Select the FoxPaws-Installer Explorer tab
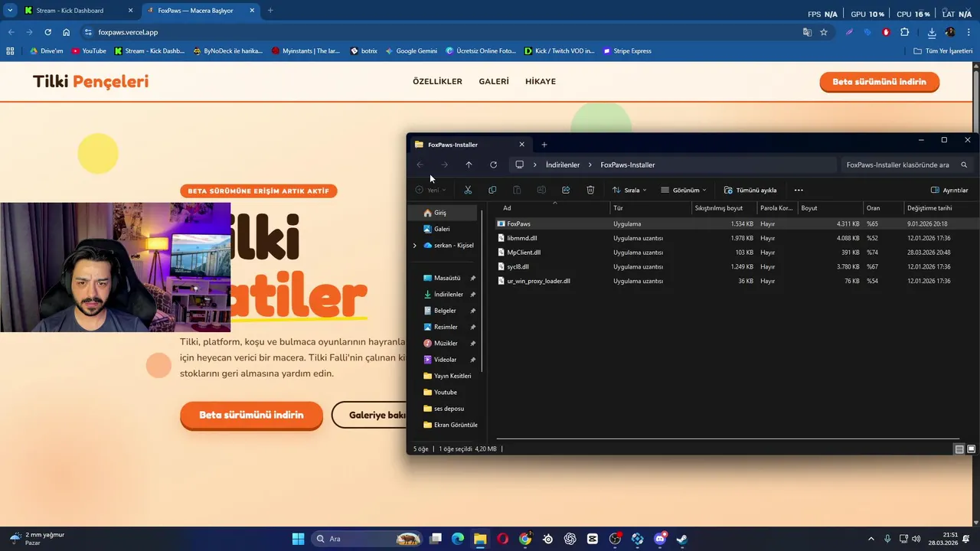The image size is (980, 551). [x=469, y=145]
